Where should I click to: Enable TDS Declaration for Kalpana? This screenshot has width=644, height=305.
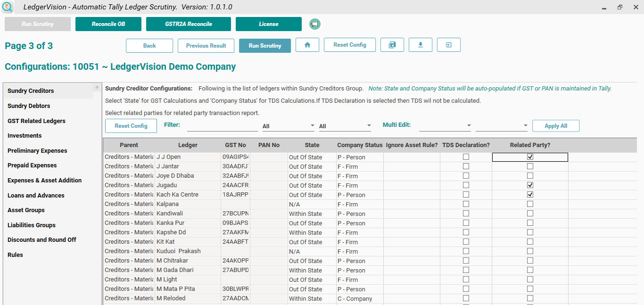pyautogui.click(x=466, y=204)
